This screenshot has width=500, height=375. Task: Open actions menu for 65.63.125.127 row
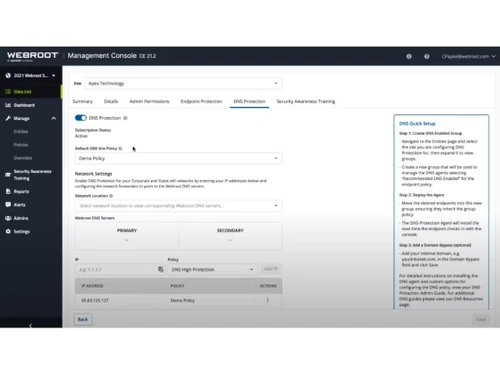pos(267,300)
